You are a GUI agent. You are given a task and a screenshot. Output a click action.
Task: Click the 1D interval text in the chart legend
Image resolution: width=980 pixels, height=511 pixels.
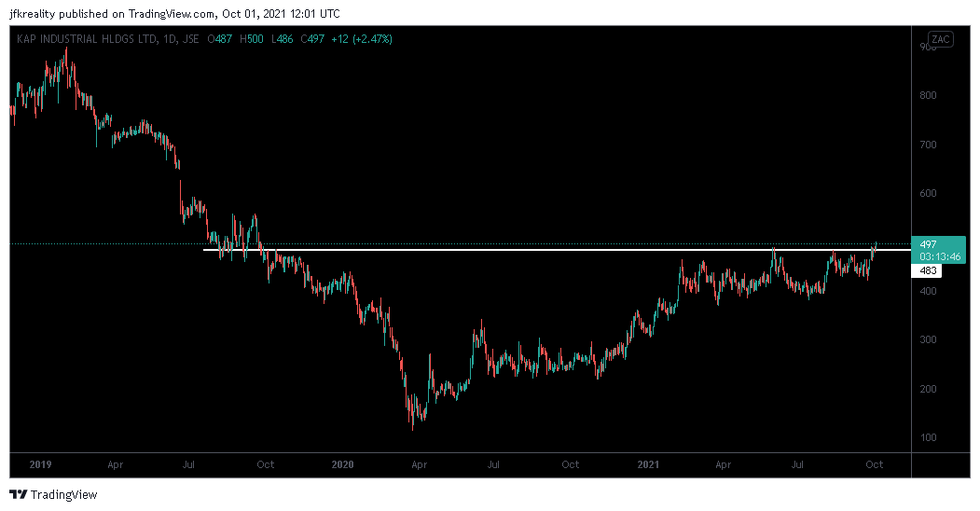coord(169,39)
